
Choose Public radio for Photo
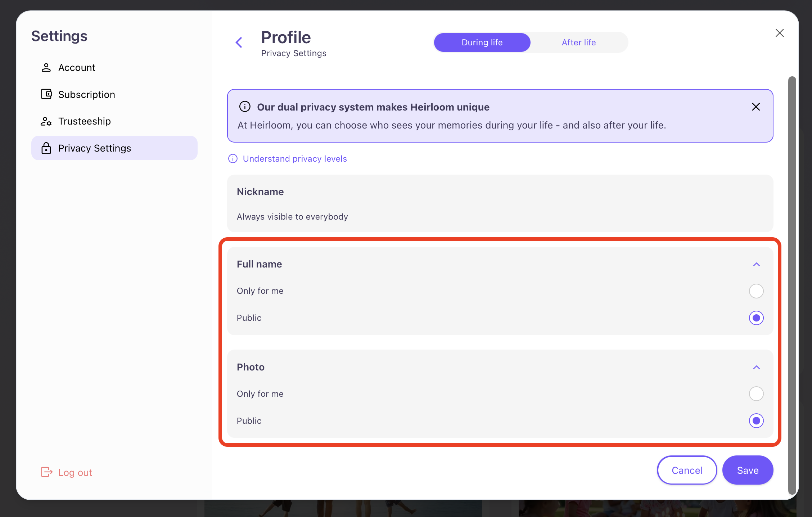pyautogui.click(x=756, y=421)
